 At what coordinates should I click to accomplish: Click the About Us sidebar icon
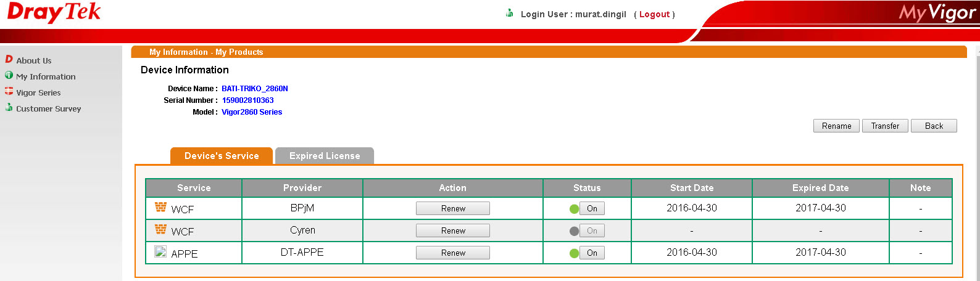(9, 59)
